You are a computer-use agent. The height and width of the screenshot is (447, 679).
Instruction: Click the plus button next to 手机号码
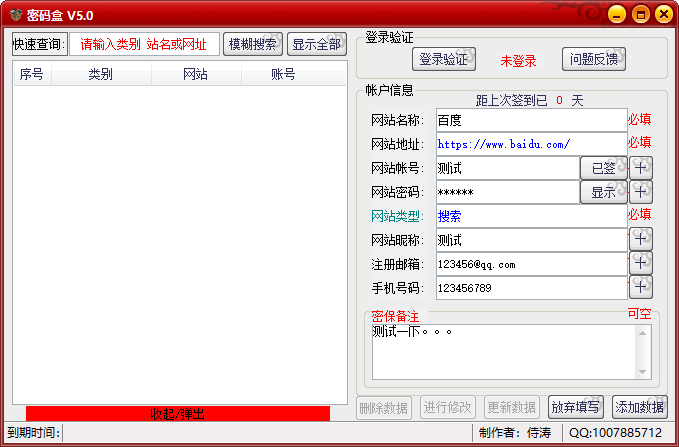pyautogui.click(x=640, y=287)
